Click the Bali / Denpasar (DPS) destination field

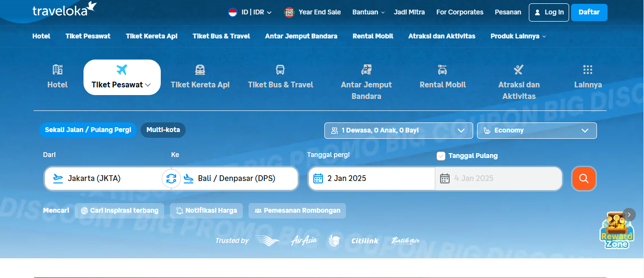point(239,179)
